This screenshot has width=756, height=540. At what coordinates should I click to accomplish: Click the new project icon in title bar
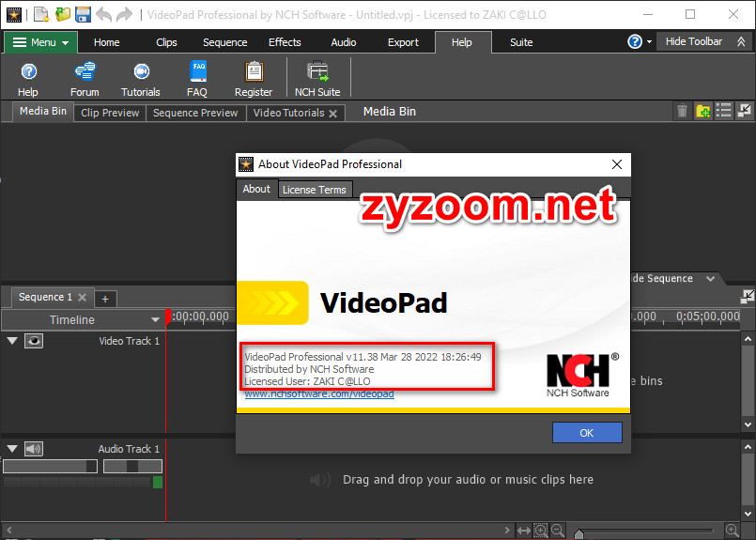pos(41,14)
